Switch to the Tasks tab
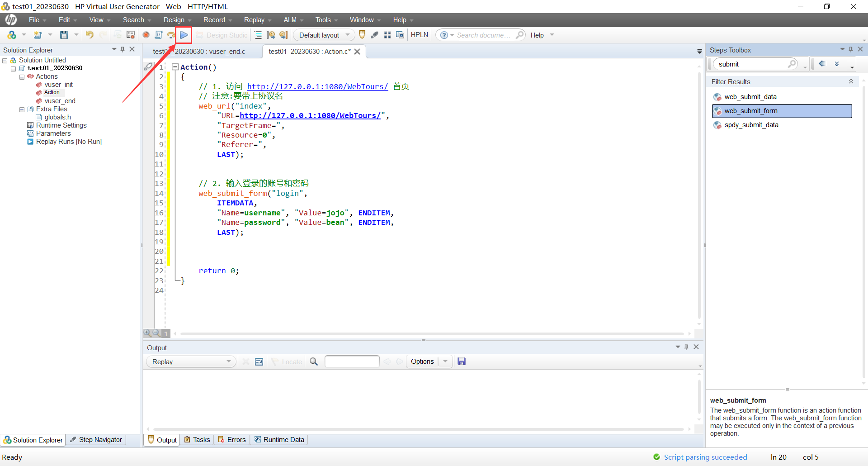 click(x=197, y=440)
